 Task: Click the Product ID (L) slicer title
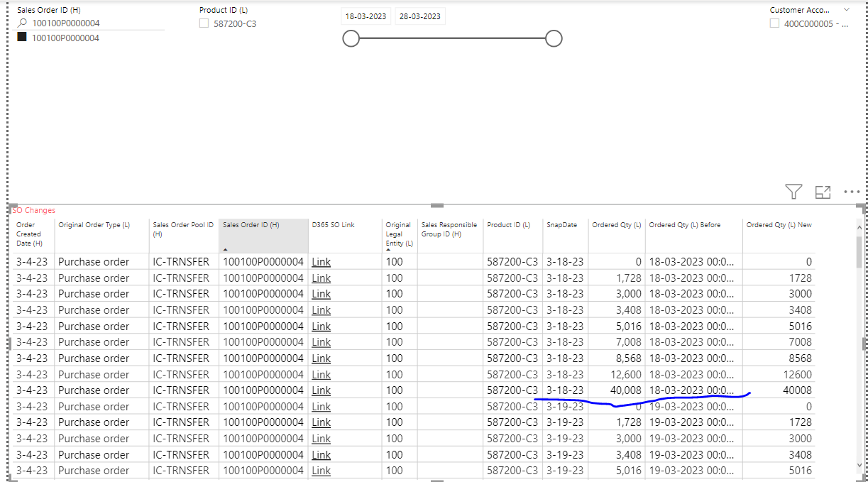pyautogui.click(x=224, y=10)
